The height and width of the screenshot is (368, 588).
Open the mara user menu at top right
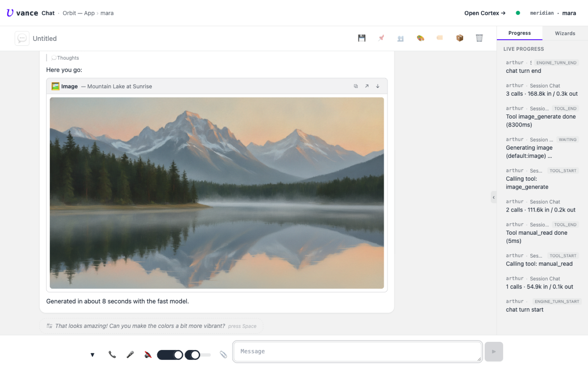point(569,13)
